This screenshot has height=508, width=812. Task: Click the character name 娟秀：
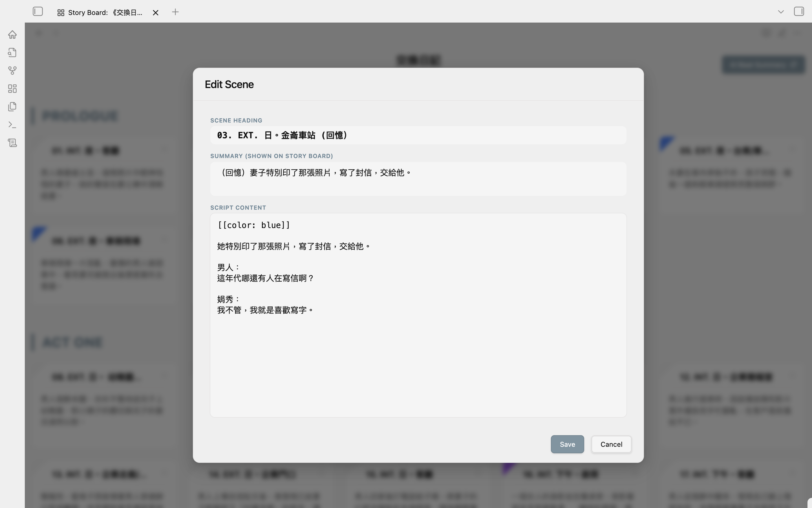[x=229, y=299]
